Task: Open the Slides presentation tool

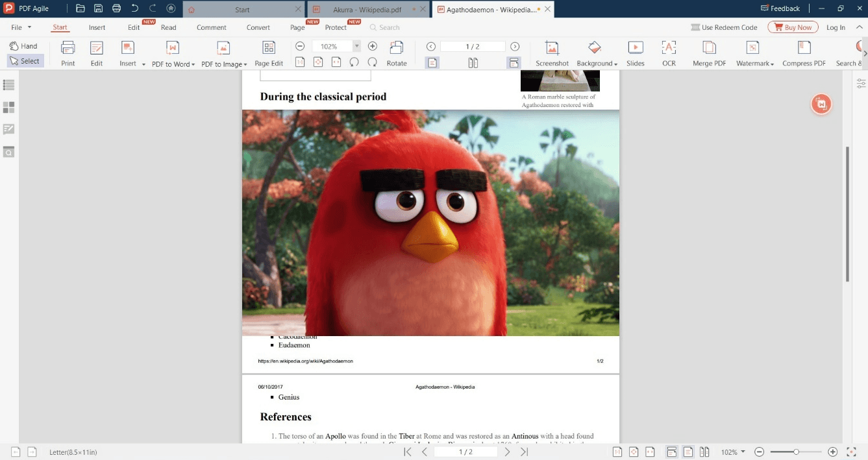Action: [636, 53]
